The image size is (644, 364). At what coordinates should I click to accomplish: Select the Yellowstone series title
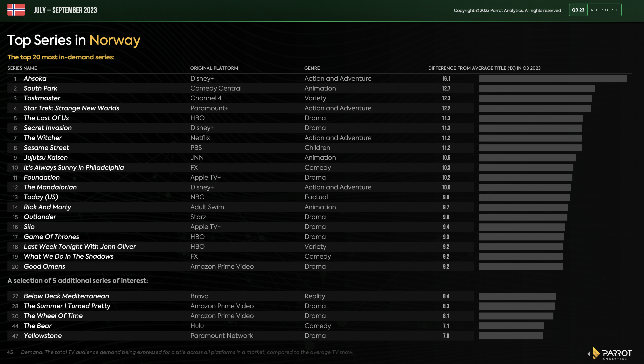42,336
